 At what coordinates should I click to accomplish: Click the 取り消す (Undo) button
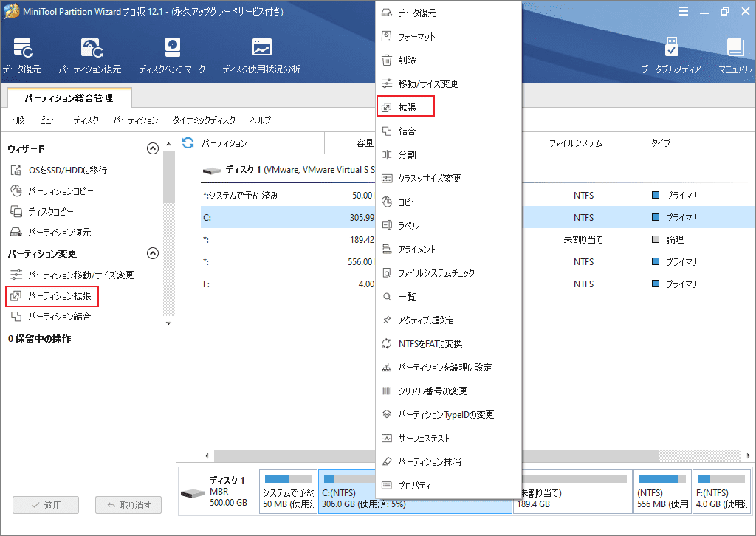(128, 505)
